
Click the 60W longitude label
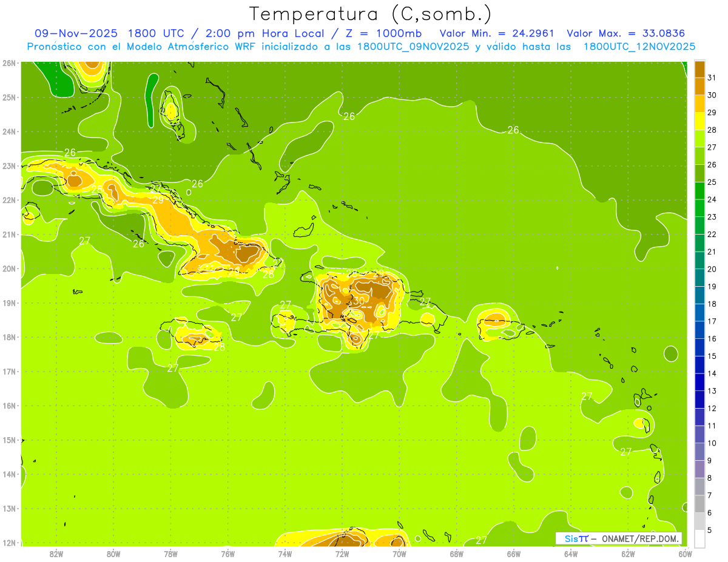pos(685,554)
